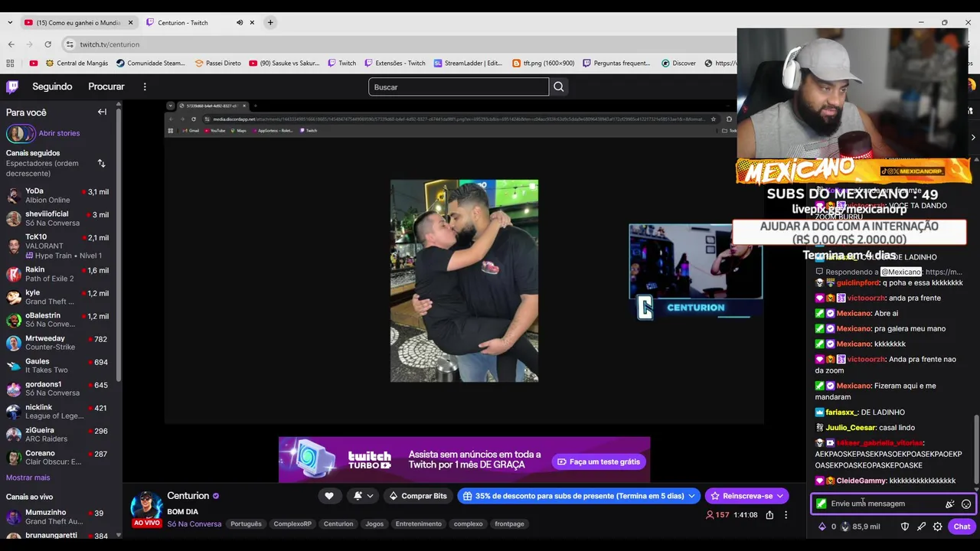The height and width of the screenshot is (551, 980).
Task: Open stream options three-dot menu
Action: point(786,515)
